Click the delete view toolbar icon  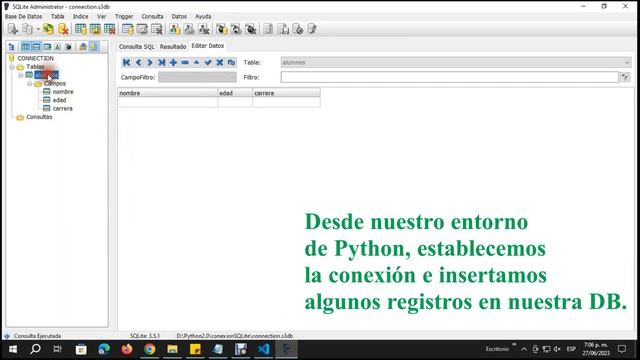tap(204, 29)
